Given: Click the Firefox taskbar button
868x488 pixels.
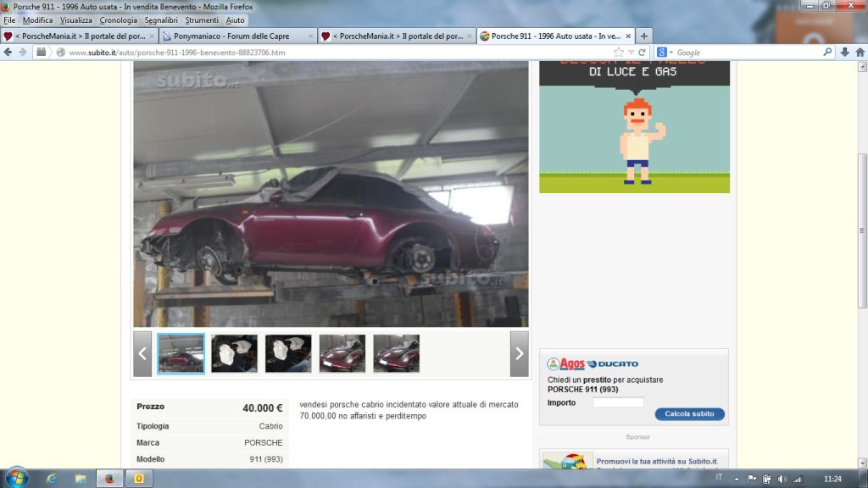Looking at the screenshot, I should [x=109, y=479].
